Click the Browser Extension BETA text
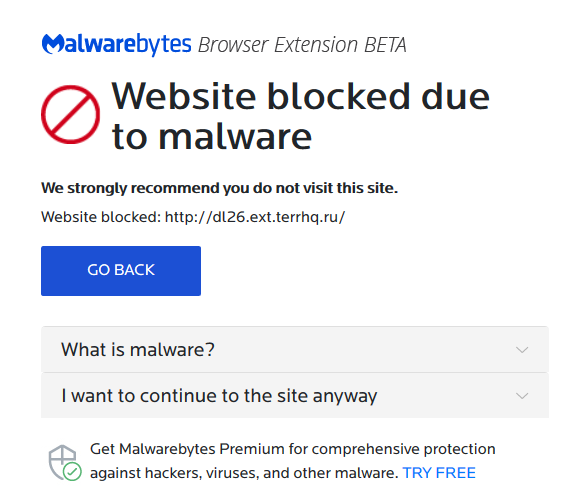Image resolution: width=575 pixels, height=503 pixels. (x=302, y=45)
